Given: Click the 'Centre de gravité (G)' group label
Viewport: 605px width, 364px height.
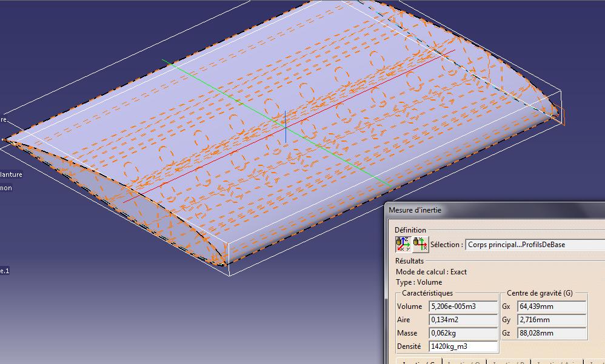Looking at the screenshot, I should click(540, 293).
